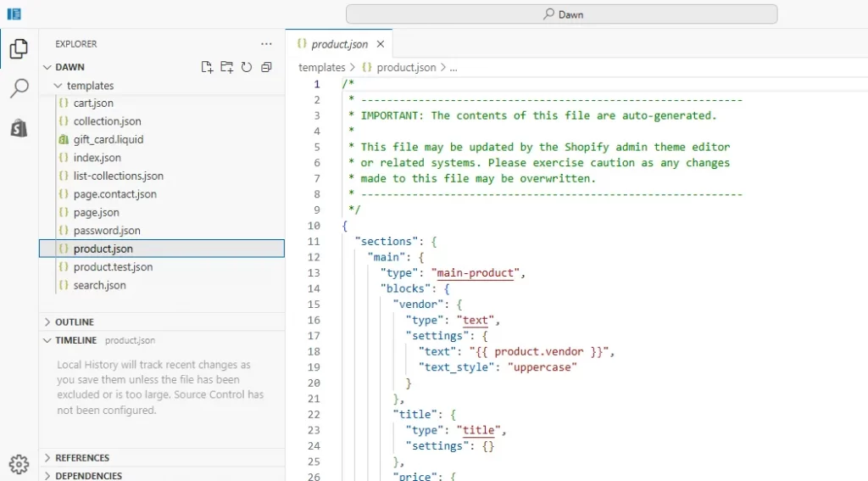Collapse the Timeline section
This screenshot has width=868, height=481.
pos(75,340)
